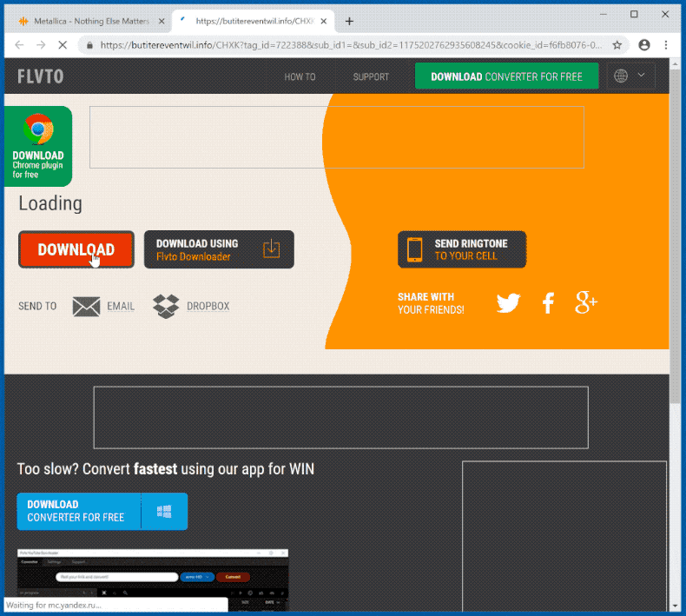Click the SEND TO label
Screen dimensions: 686x616
point(37,306)
